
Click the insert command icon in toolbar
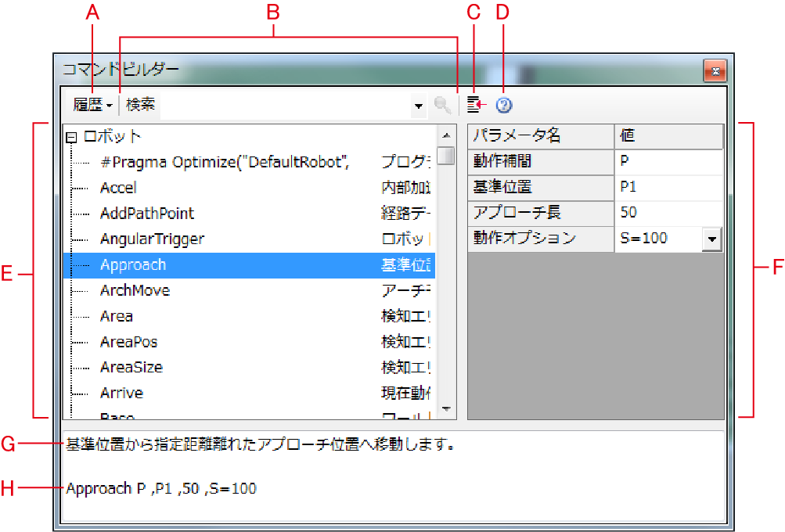coord(476,105)
